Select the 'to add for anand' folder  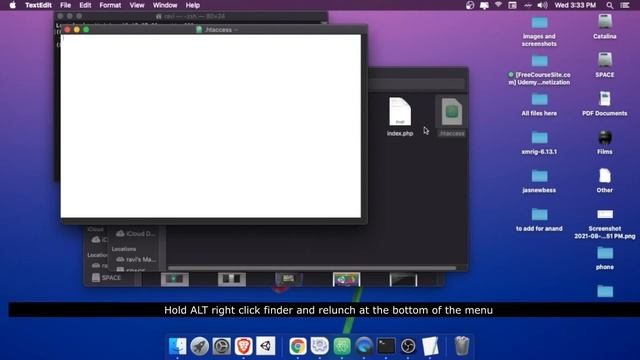(x=539, y=219)
